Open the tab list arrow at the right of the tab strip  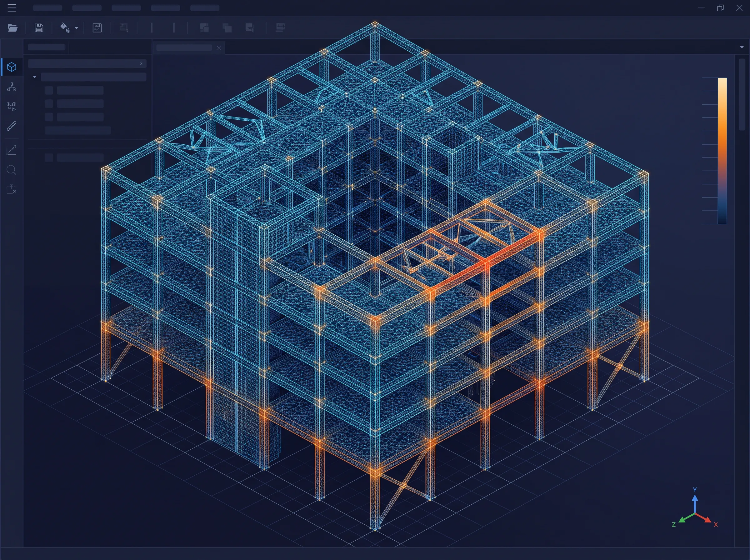click(742, 47)
